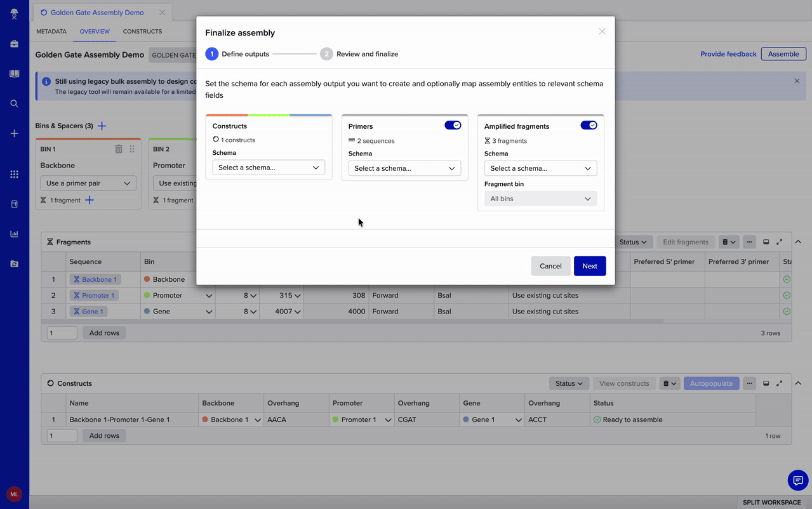Open the inventory briefcase icon
812x509 pixels.
click(x=14, y=43)
